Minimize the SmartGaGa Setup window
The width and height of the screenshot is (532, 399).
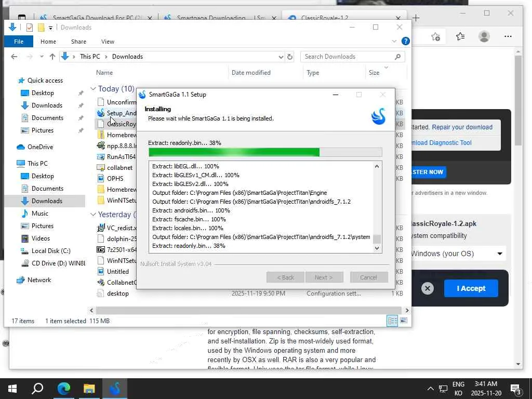click(x=336, y=95)
